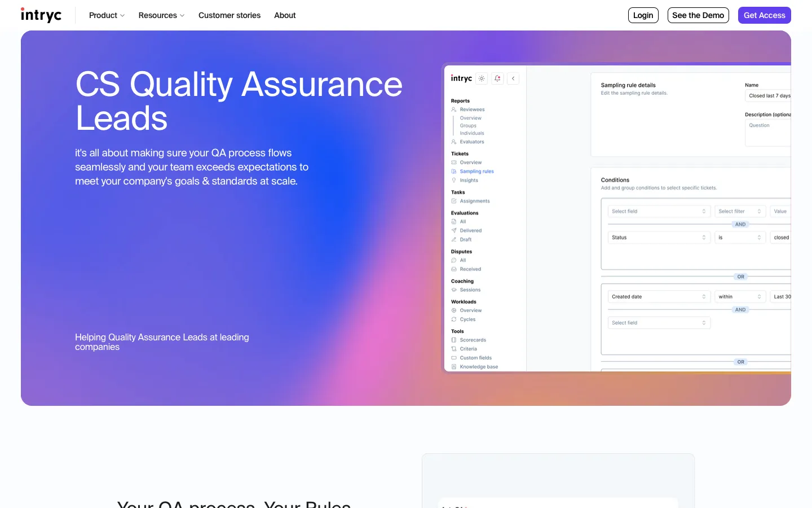Screen dimensions: 812x508
Task: Click the 'Last 30' value field
Action: pos(780,297)
